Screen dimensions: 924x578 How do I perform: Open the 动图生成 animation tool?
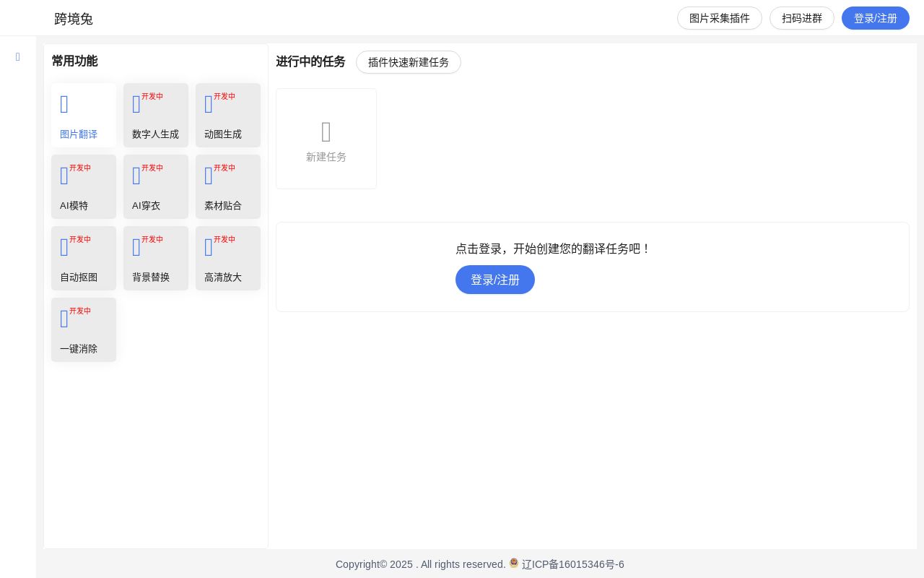point(228,116)
